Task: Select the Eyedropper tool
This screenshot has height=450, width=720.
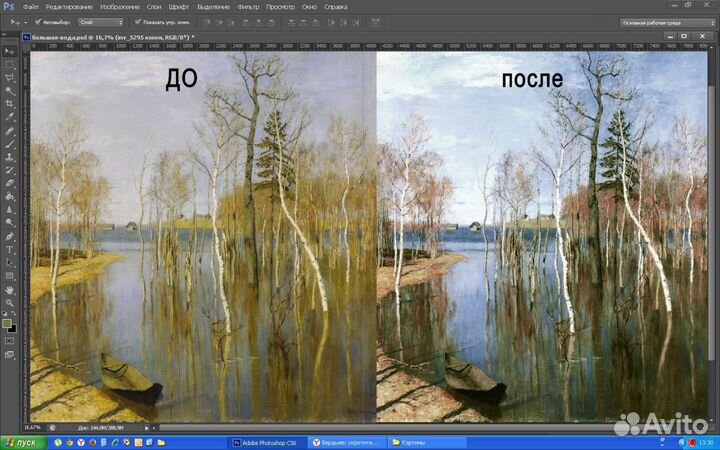Action: tap(9, 117)
